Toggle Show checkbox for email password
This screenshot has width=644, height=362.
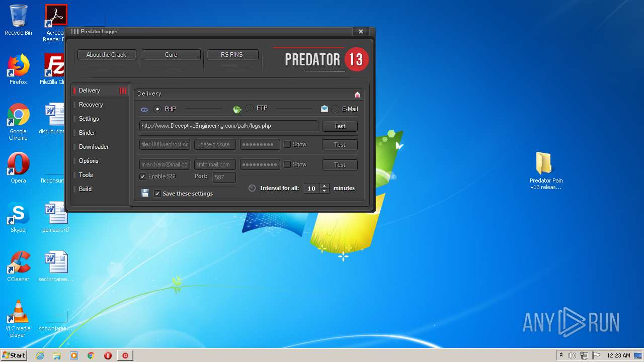287,164
